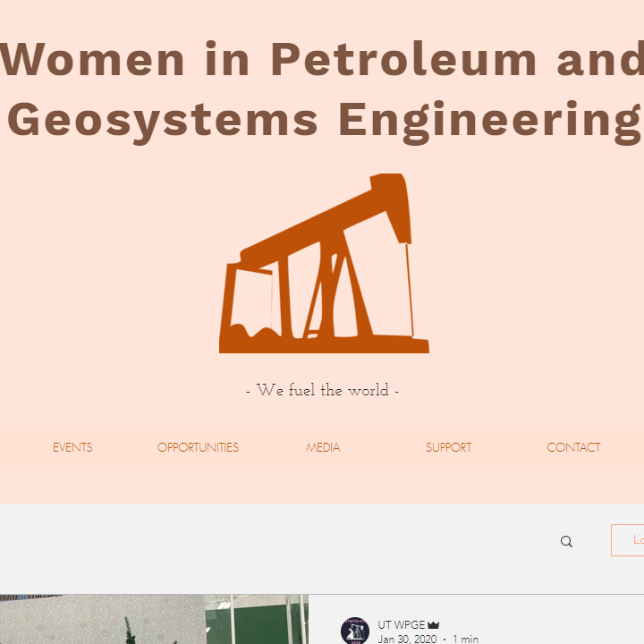Click the blog search magnifier icon
This screenshot has height=644, width=644.
click(566, 541)
